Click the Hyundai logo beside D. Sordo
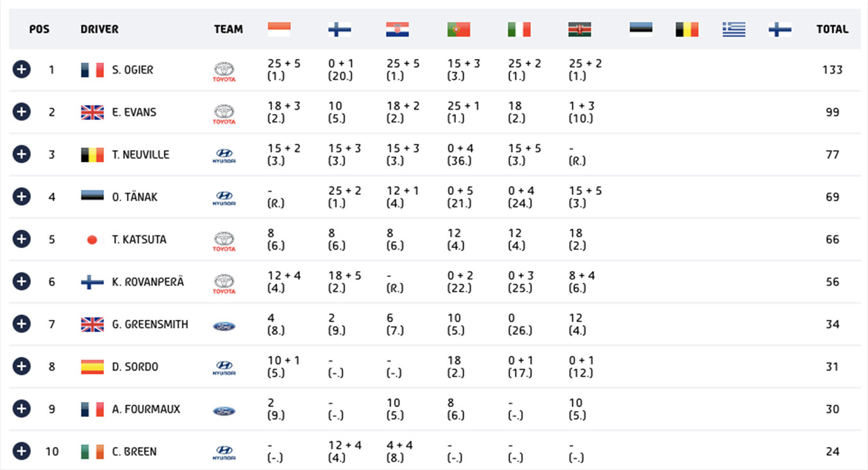 point(224,368)
